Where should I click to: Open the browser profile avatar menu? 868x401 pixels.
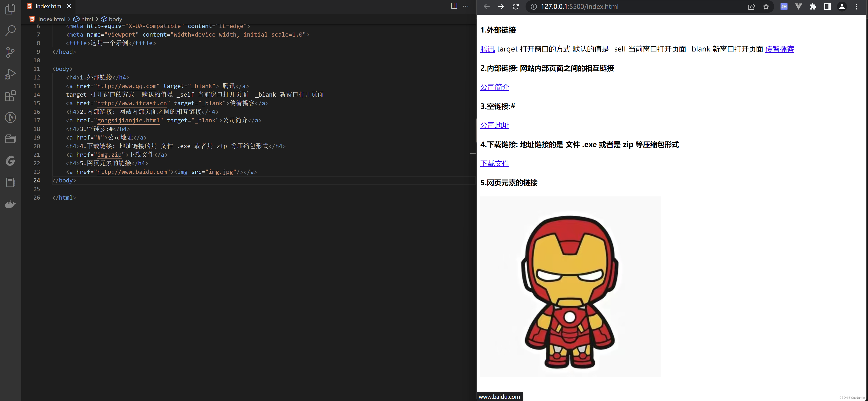pyautogui.click(x=842, y=6)
